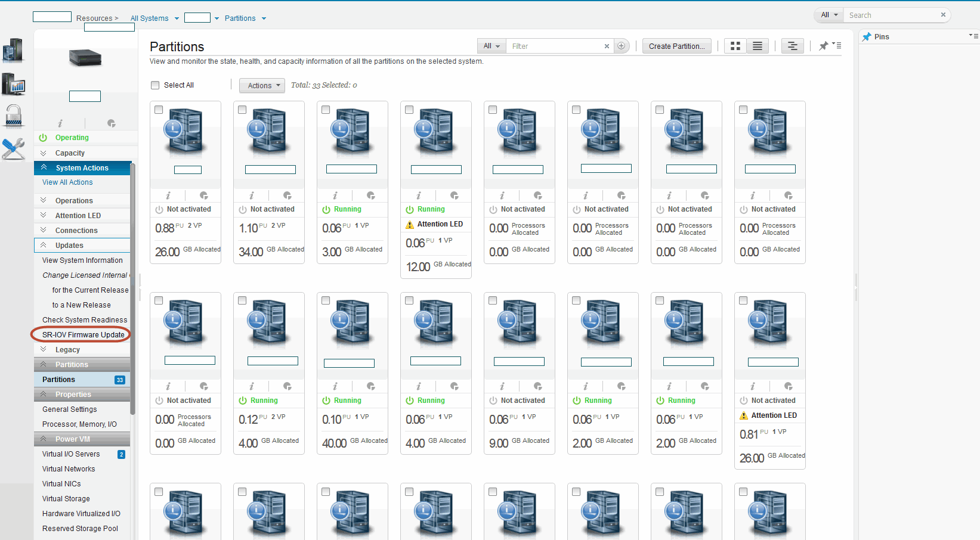Screen dimensions: 980x540
Task: Tick the checkbox on the first partition tile
Action: pos(159,110)
